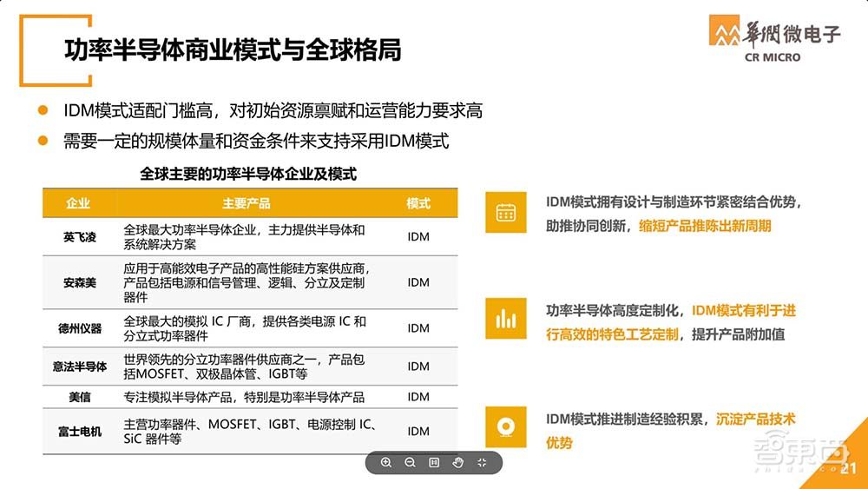Click text IDM模式推进制造经验积累
The height and width of the screenshot is (489, 868).
coord(624,420)
